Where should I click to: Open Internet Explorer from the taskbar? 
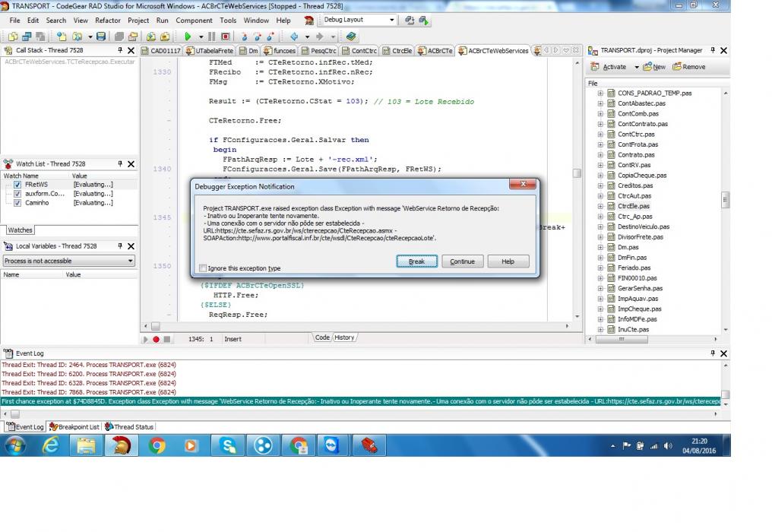pos(50,446)
